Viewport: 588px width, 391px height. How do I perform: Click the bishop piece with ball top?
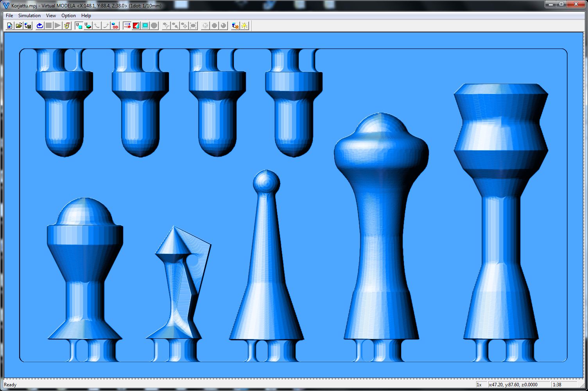click(x=266, y=255)
